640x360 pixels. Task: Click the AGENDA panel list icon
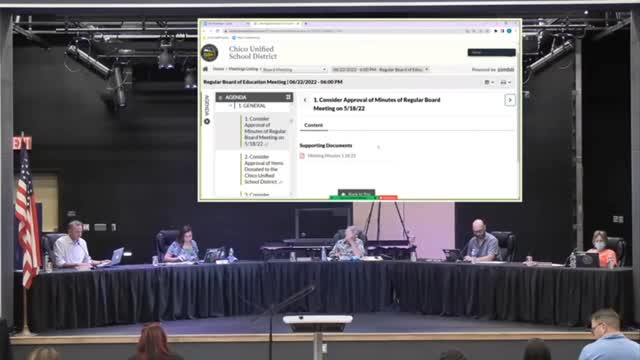point(220,98)
